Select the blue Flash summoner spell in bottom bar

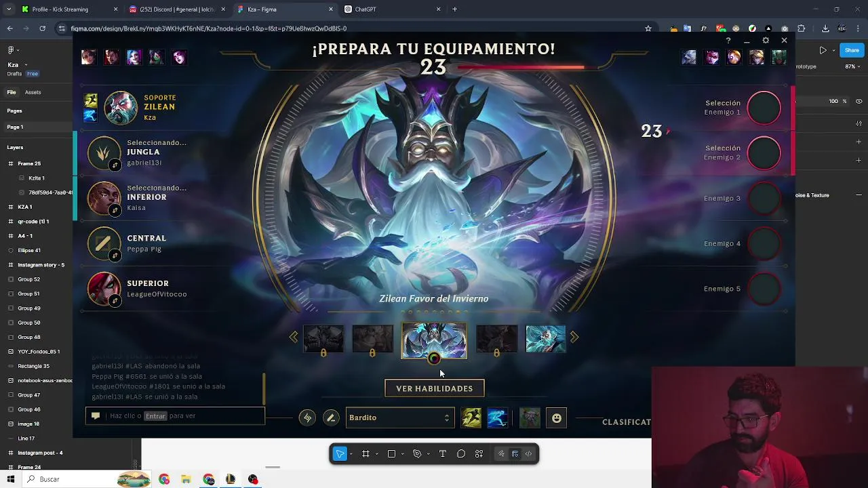pos(497,418)
